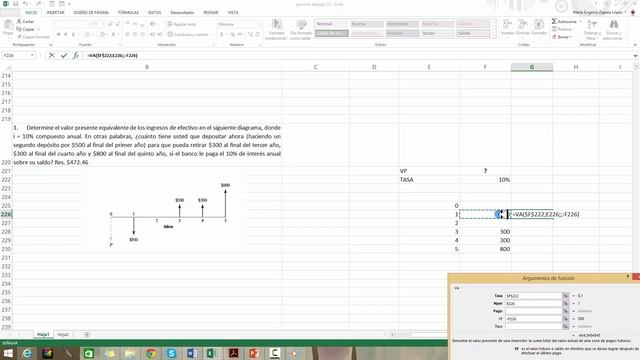Open Buscar y seleccionar binoculars
Screen dimensions: 640x360
point(613,29)
